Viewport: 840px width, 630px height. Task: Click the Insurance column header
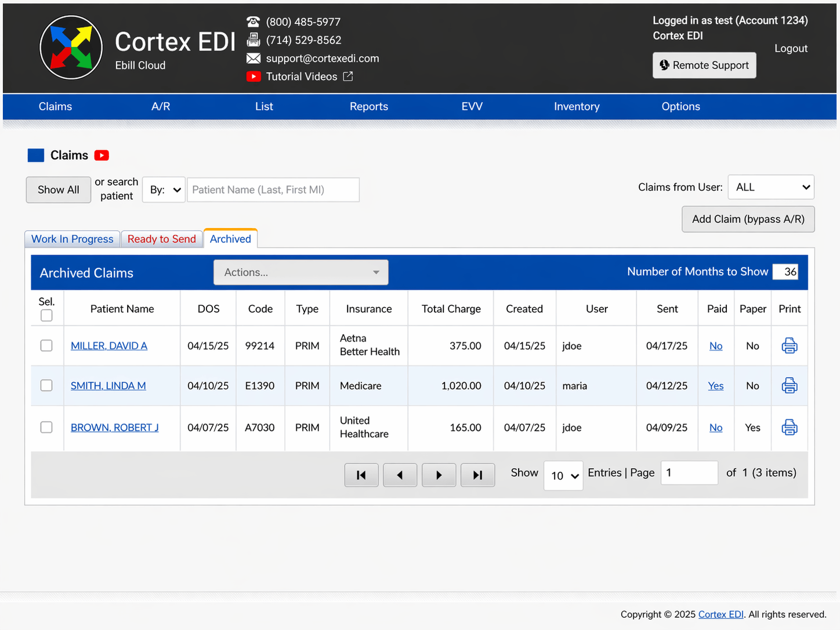[369, 309]
